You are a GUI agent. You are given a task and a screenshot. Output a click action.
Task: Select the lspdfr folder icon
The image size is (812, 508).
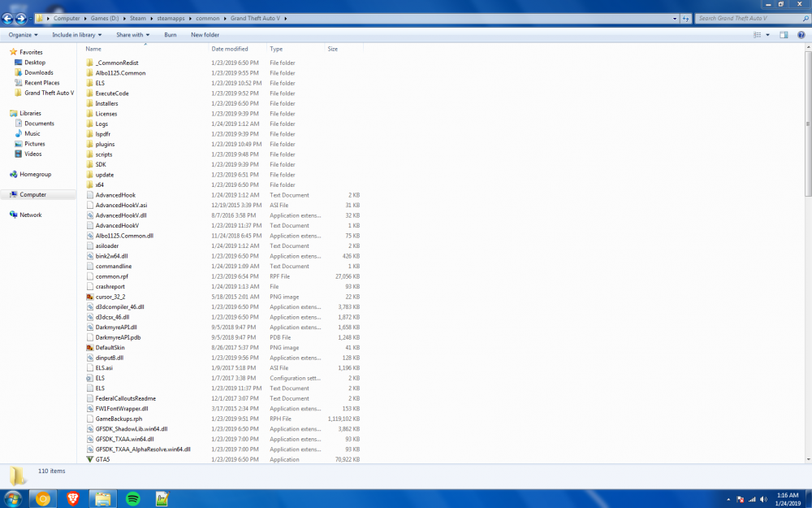89,134
